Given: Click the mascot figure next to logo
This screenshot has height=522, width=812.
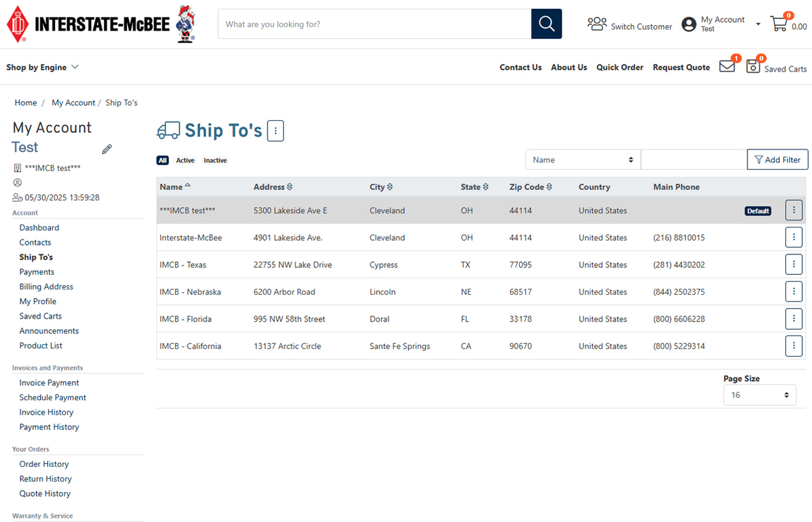Looking at the screenshot, I should coord(186,24).
